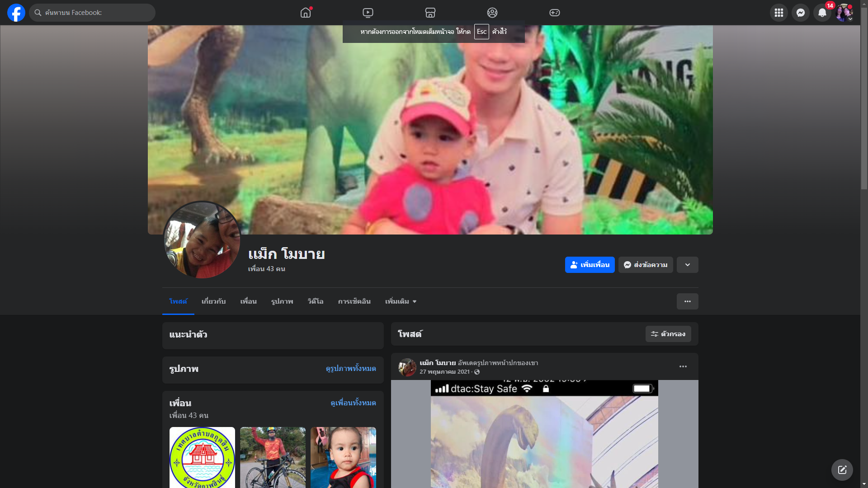Open account menu arrow on avatar
868x488 pixels.
coord(850,19)
